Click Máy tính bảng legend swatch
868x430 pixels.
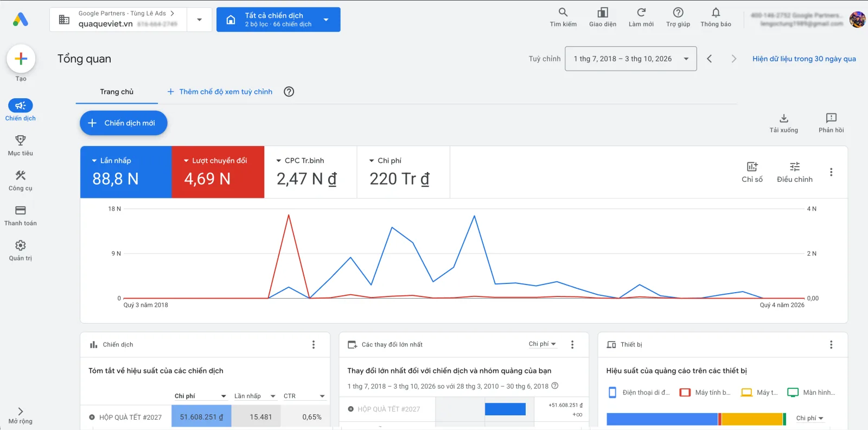click(x=685, y=393)
